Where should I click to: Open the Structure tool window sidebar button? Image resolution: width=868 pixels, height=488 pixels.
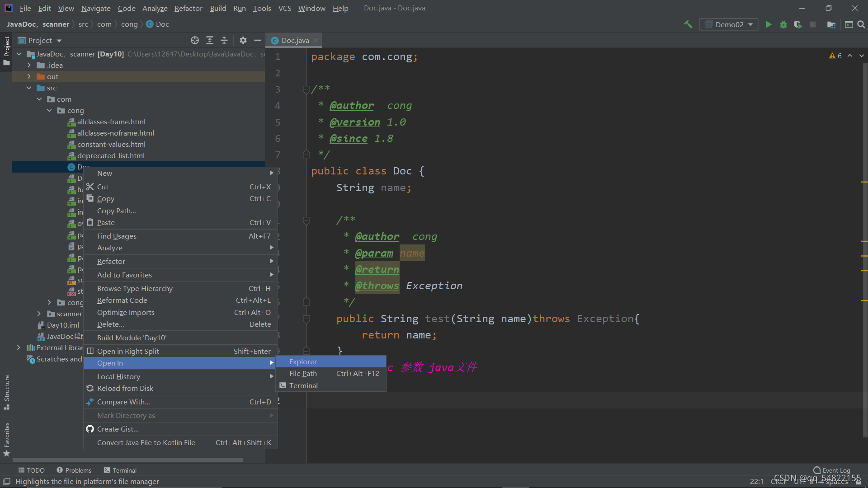click(6, 392)
